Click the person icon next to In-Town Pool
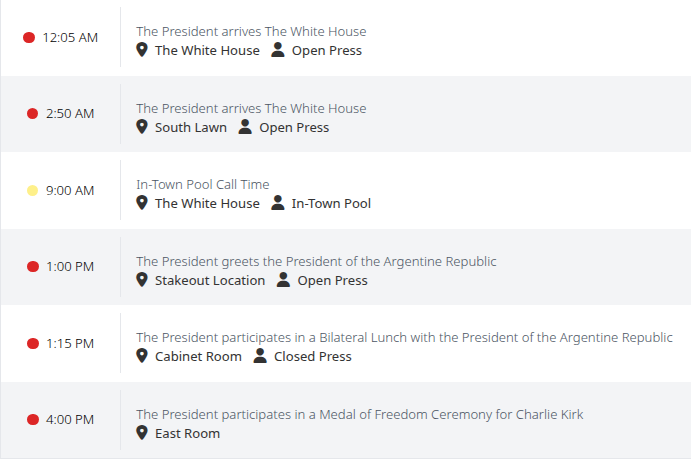691x459 pixels. tap(278, 203)
